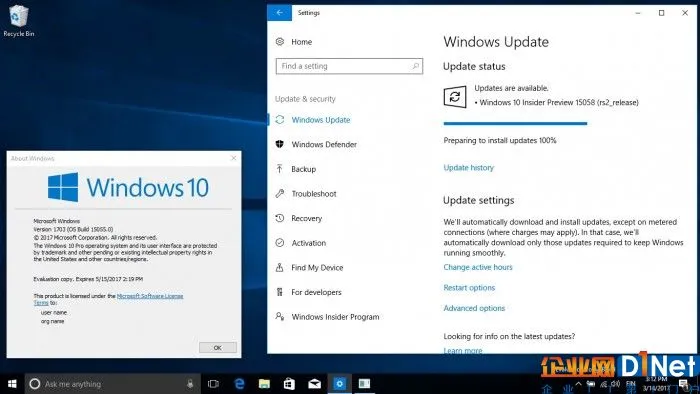Open the Recycle Bin desktop icon
Screen dimensions: 700x394
[18, 21]
